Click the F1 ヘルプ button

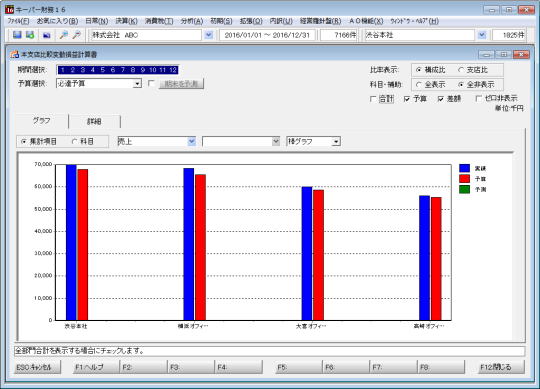(90, 367)
